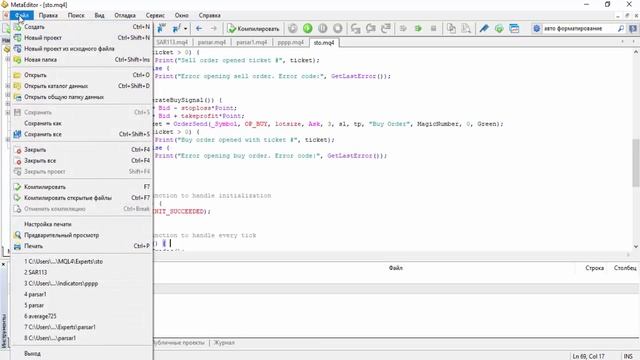The width and height of the screenshot is (640, 360).
Task: Click the navigate back arrow in the toolbar
Action: 199,29
